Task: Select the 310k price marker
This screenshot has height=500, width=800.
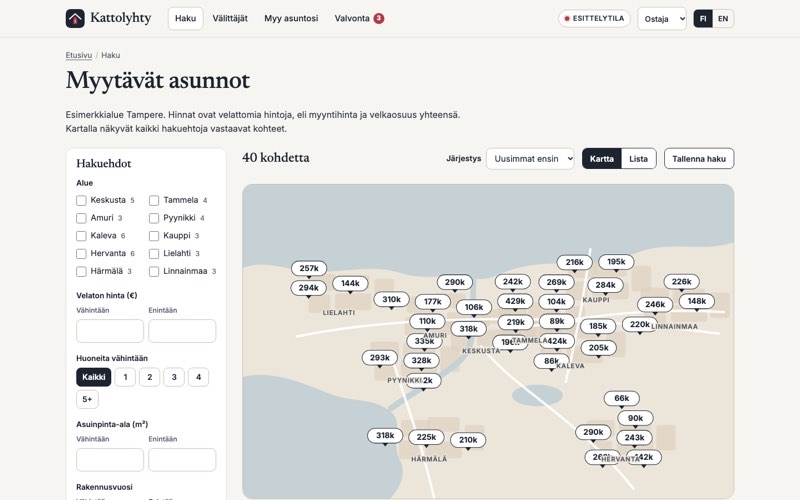Action: (x=391, y=299)
